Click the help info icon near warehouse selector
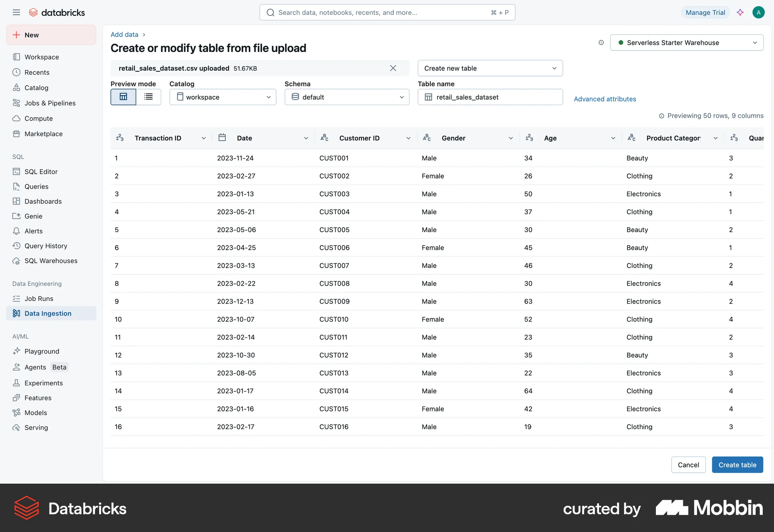774x532 pixels. coord(601,42)
